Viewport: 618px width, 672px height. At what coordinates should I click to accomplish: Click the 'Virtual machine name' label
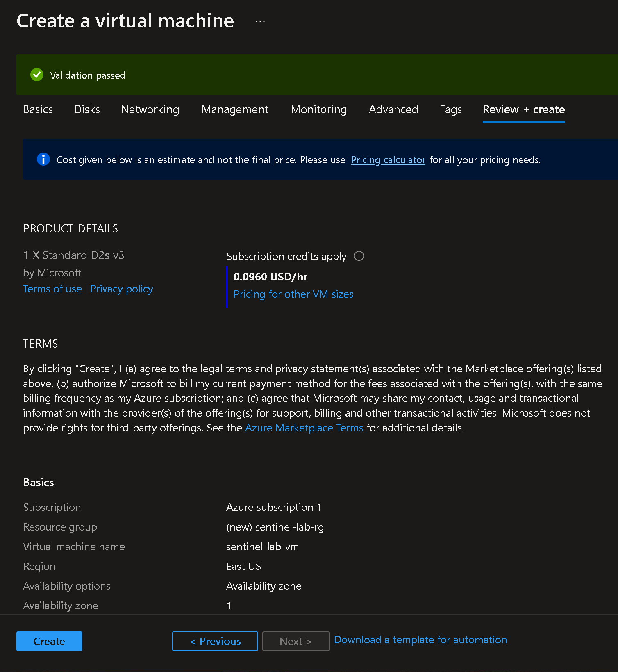coord(74,547)
